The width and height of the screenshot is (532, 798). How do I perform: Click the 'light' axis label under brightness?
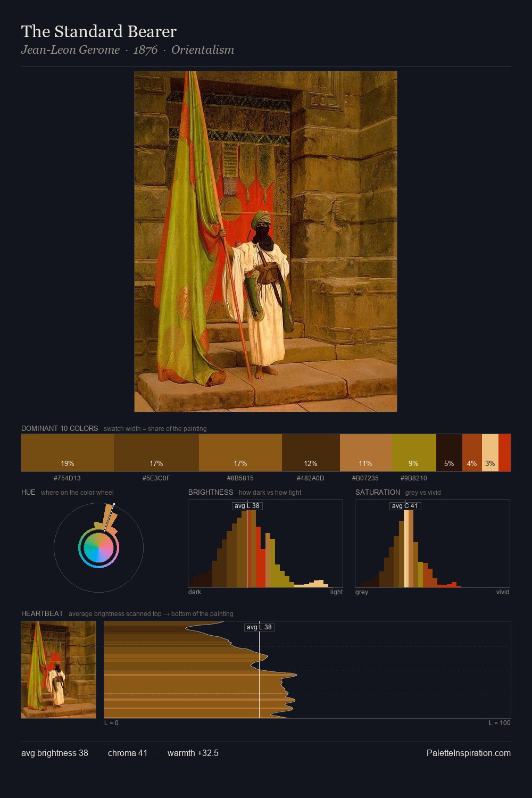[337, 592]
